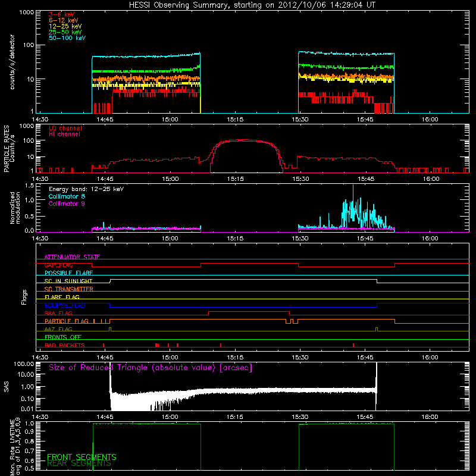This screenshot has width=476, height=476.
Task: Click the "Energy band: 12-25 keV" annotation
Action: tap(86, 189)
